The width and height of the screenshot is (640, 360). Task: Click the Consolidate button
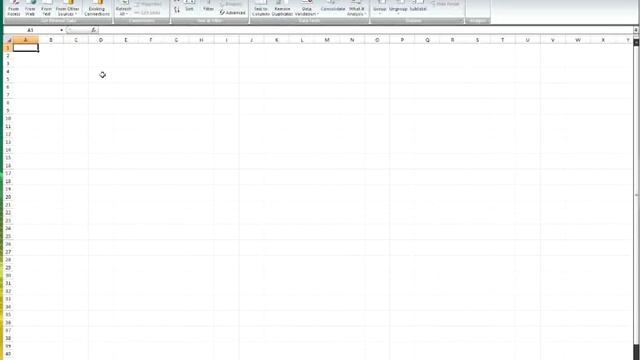coord(333,6)
